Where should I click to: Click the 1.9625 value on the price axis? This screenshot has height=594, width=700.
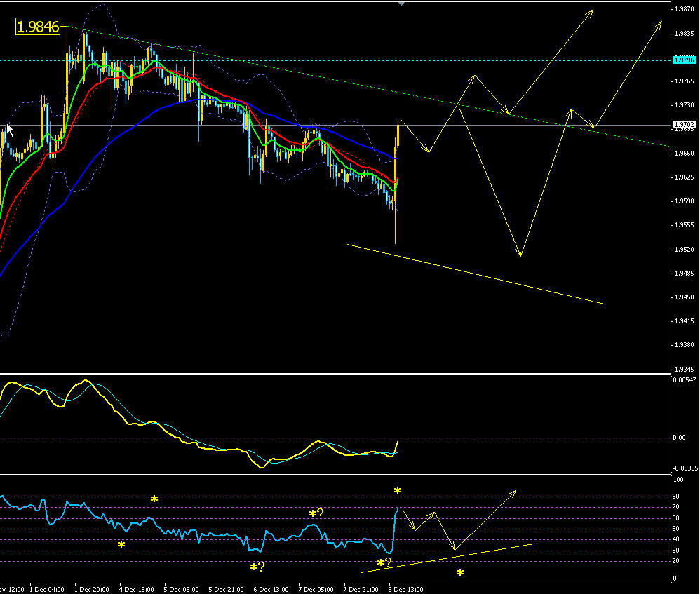pos(685,177)
